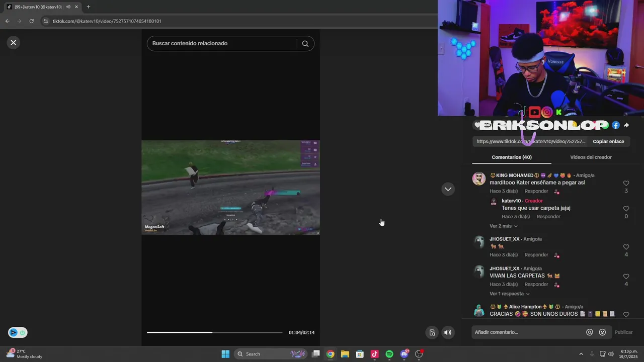
Task: Open Alice Hampton's profile avatar
Action: (x=479, y=311)
